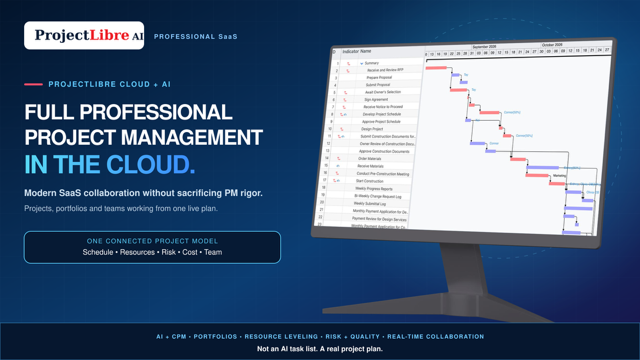The height and width of the screenshot is (360, 640).
Task: Select the Weekly Progress Reports task
Action: (374, 189)
